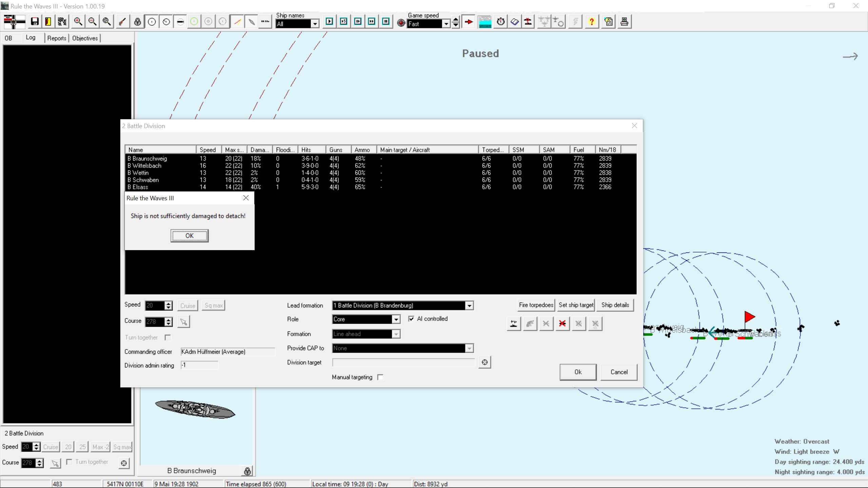
Task: Open the Game speed dropdown
Action: (x=447, y=24)
